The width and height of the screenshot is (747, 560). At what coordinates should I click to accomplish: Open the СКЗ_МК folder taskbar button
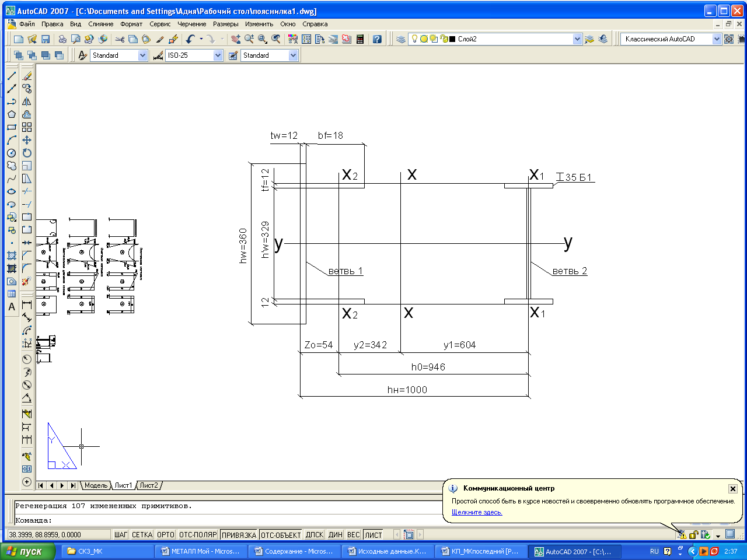point(107,551)
